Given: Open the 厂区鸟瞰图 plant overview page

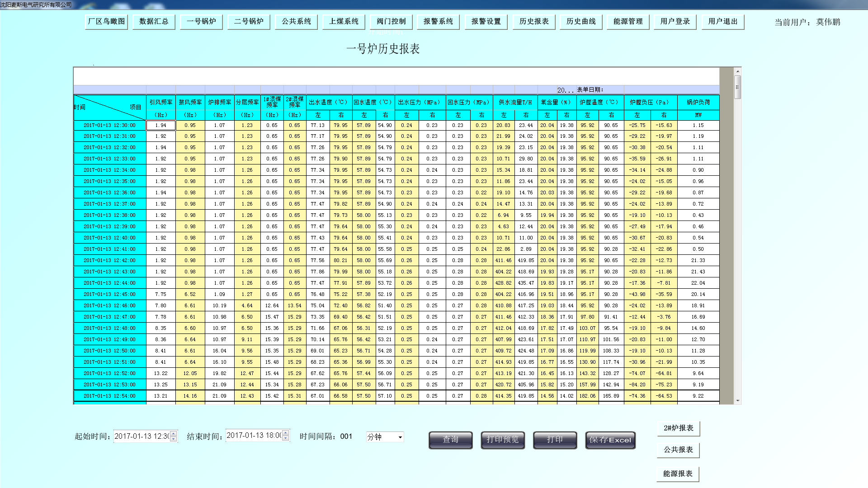Looking at the screenshot, I should 106,22.
